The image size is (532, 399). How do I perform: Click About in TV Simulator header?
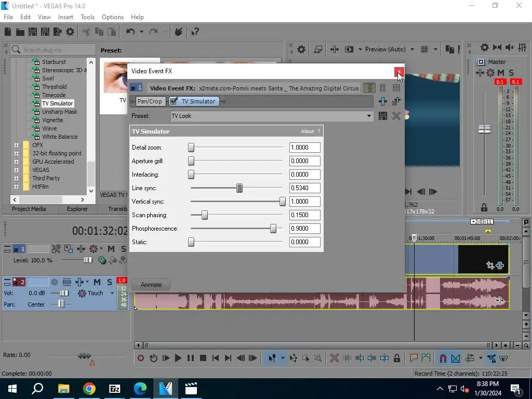click(308, 131)
